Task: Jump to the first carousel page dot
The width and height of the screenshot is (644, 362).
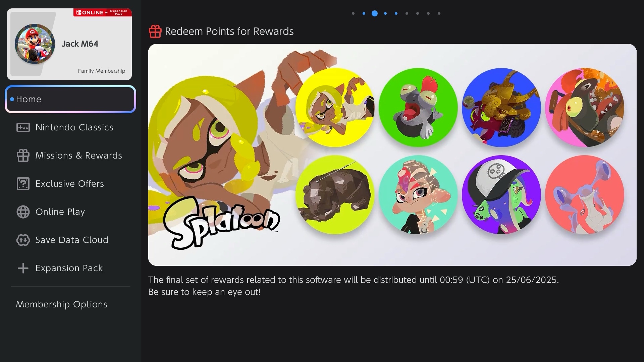Action: pos(353,13)
